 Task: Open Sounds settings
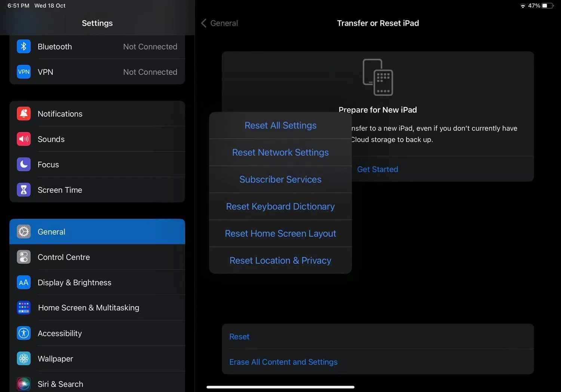(x=97, y=139)
